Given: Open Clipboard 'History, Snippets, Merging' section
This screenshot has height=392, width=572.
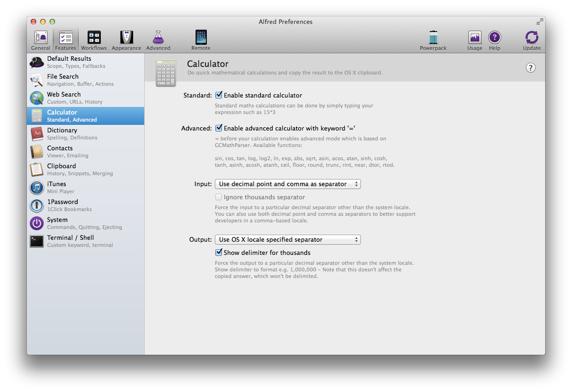Looking at the screenshot, I should pos(86,170).
